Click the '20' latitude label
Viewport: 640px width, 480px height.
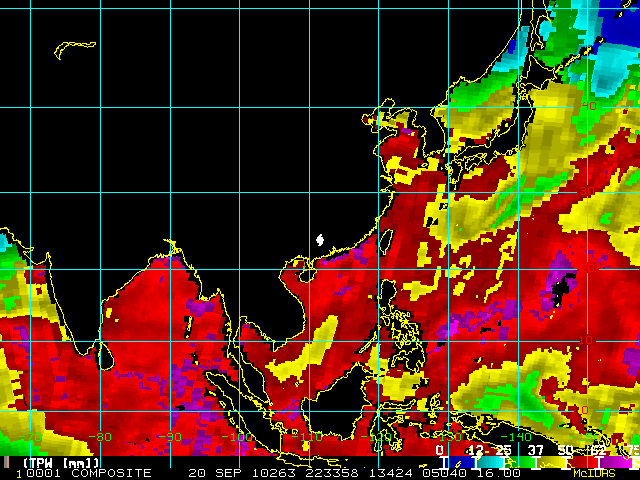point(586,268)
